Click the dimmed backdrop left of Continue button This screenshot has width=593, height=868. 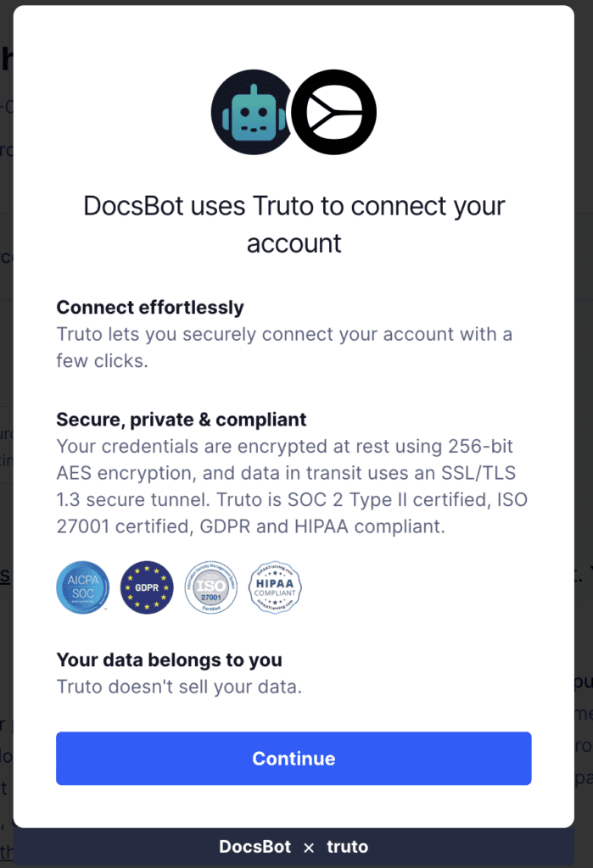(6, 758)
